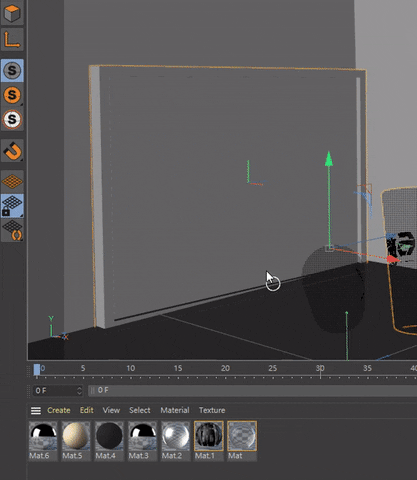The image size is (417, 480).
Task: Activate the Axis mode L-shaped icon
Action: tap(12, 39)
